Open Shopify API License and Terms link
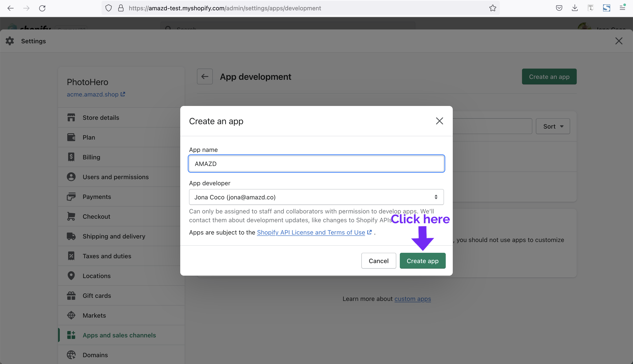This screenshot has height=364, width=633. point(311,233)
